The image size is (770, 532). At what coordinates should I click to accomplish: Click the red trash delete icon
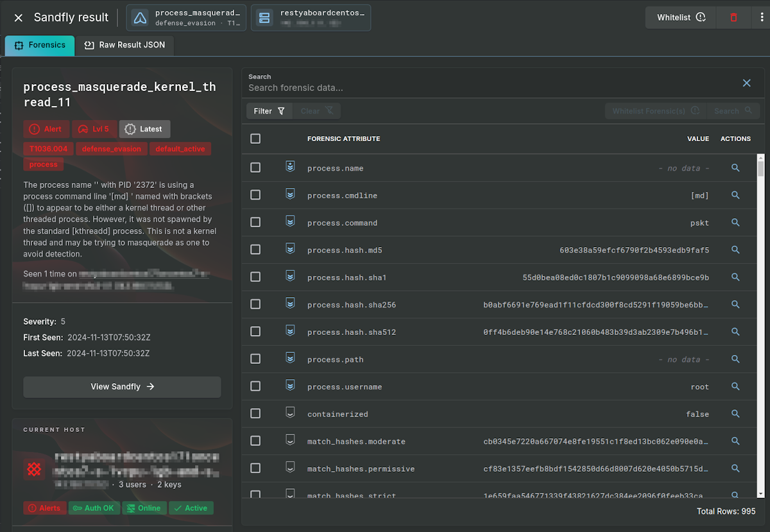pyautogui.click(x=733, y=17)
